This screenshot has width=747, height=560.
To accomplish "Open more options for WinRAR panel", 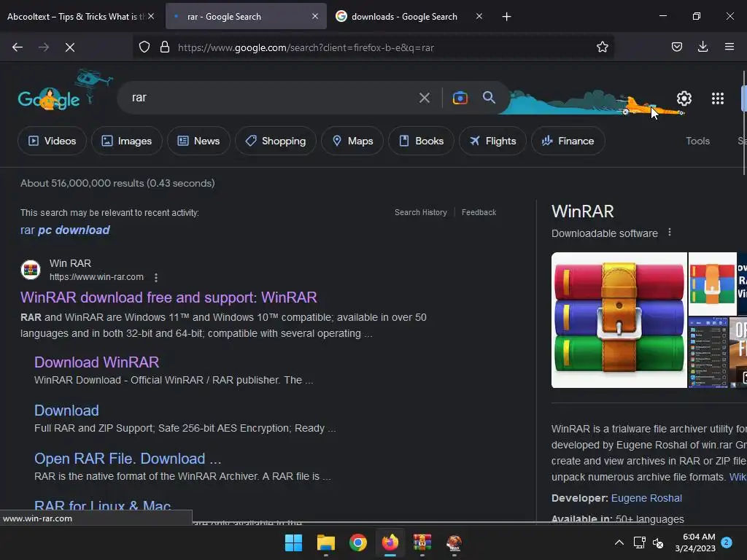I will 670,233.
